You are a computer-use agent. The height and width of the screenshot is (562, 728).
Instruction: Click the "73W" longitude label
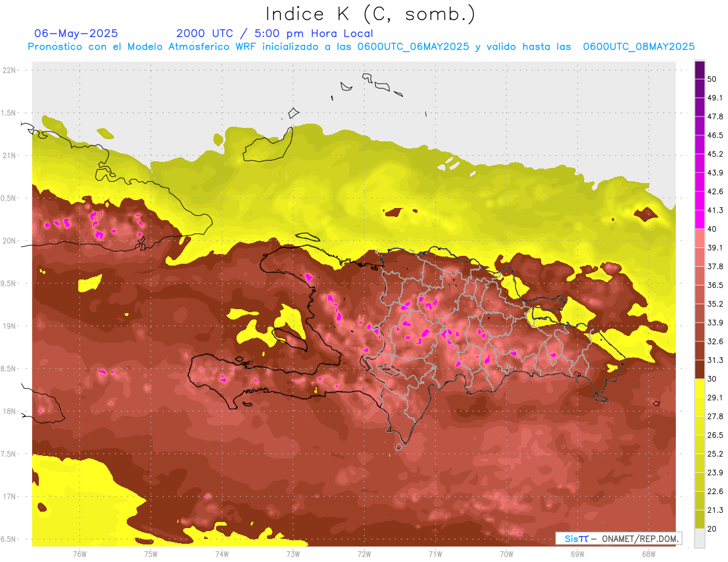pos(293,554)
